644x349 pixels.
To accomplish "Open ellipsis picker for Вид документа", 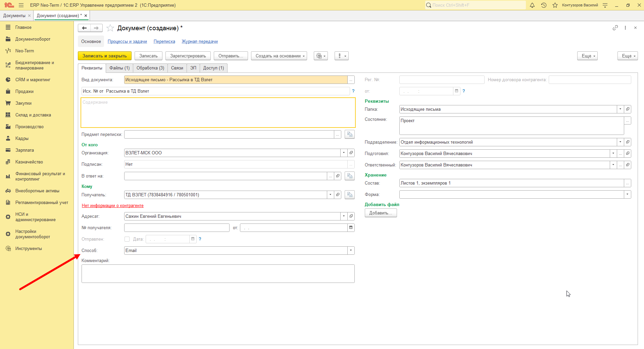I will (x=351, y=80).
